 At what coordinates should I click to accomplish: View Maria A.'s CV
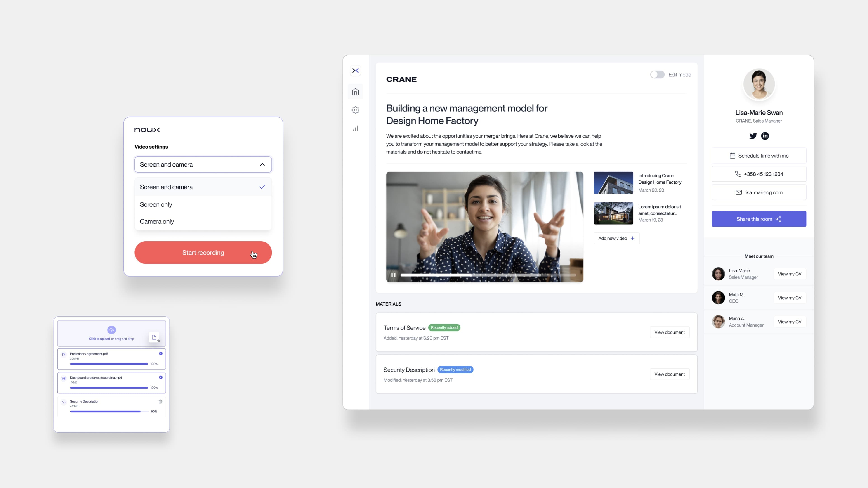[x=789, y=322]
